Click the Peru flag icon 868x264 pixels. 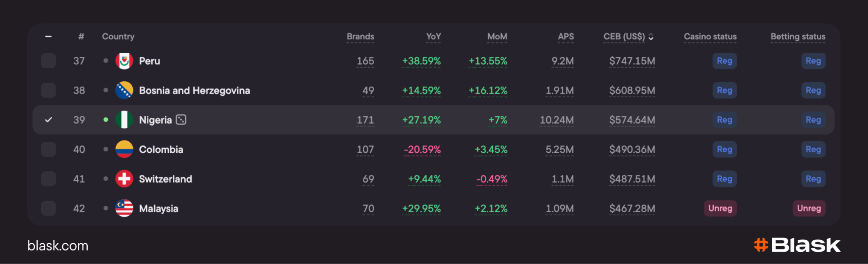pos(124,61)
